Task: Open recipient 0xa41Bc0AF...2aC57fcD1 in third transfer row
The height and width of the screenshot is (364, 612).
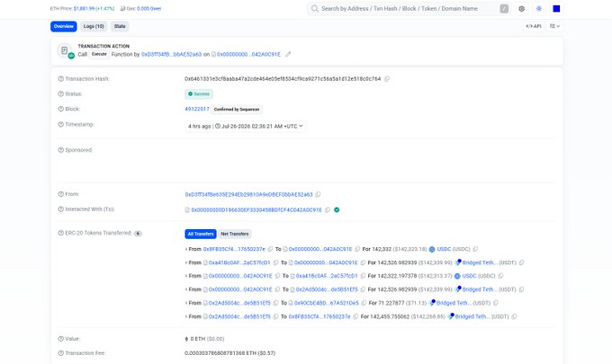Action: tap(327, 276)
